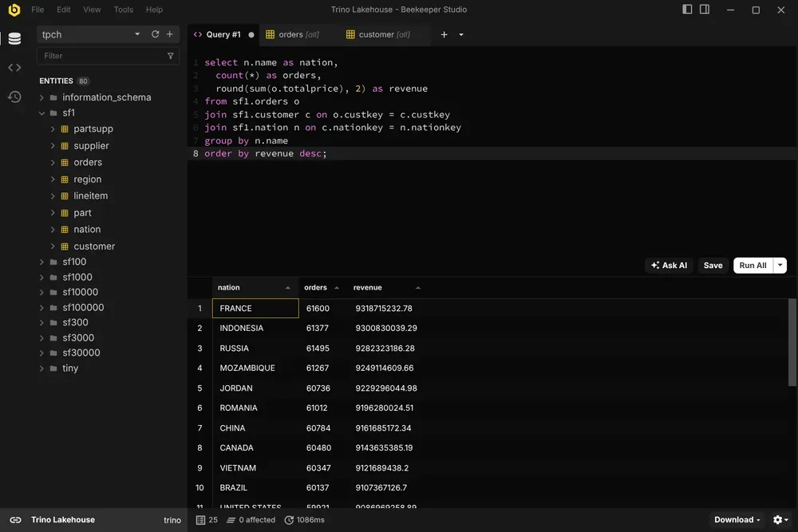Add new entity with plus icon
798x532 pixels.
pos(169,34)
